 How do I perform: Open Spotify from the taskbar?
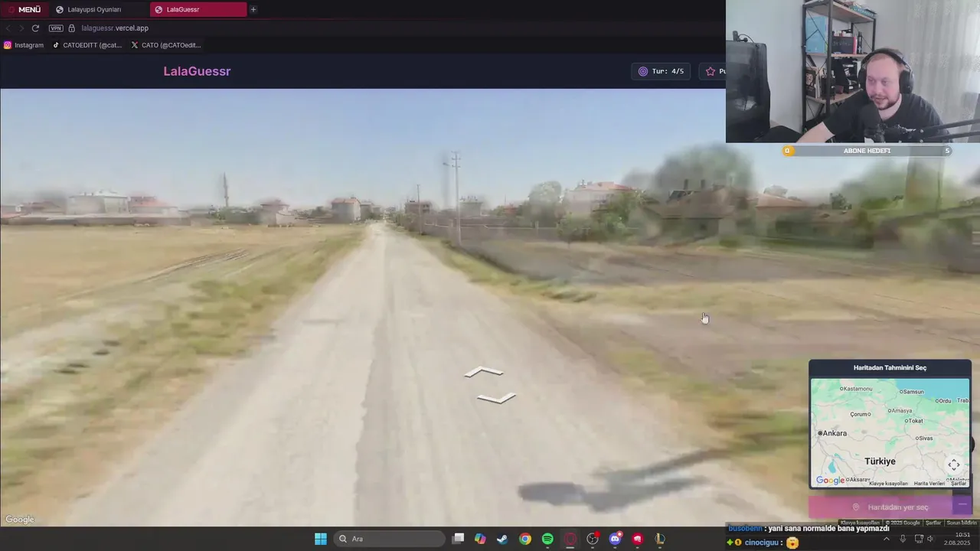547,539
